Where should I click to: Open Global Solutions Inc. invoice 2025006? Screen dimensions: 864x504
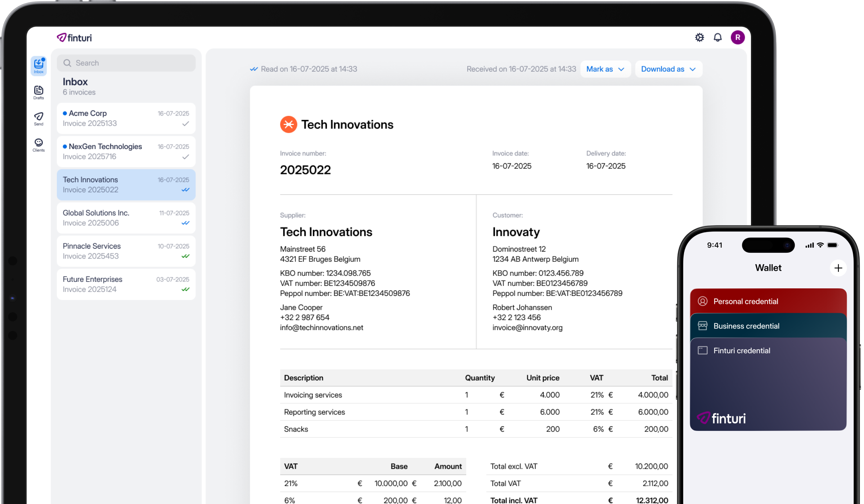point(126,218)
